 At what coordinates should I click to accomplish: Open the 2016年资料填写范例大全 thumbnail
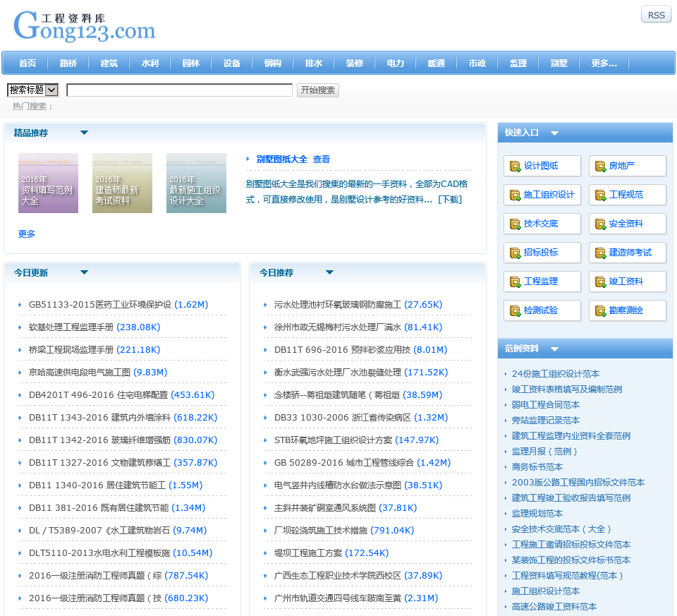coord(48,183)
